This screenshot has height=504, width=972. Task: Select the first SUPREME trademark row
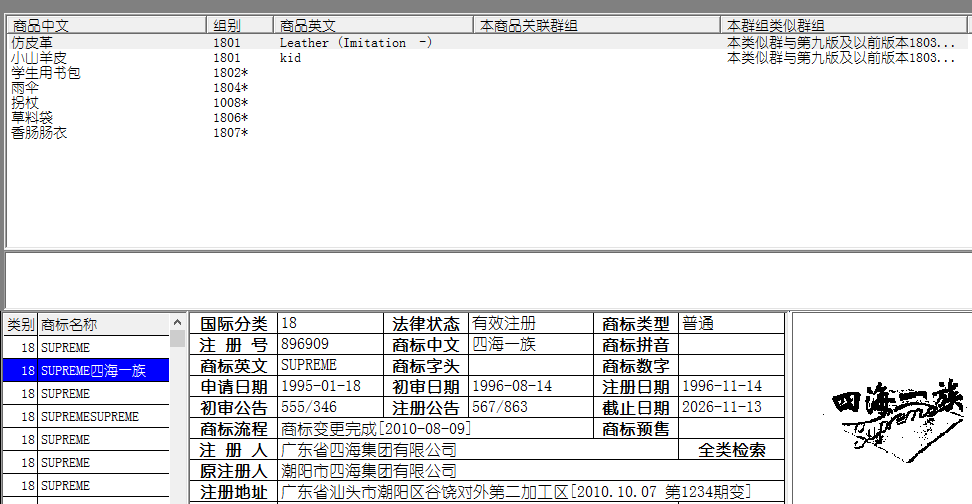[x=86, y=347]
